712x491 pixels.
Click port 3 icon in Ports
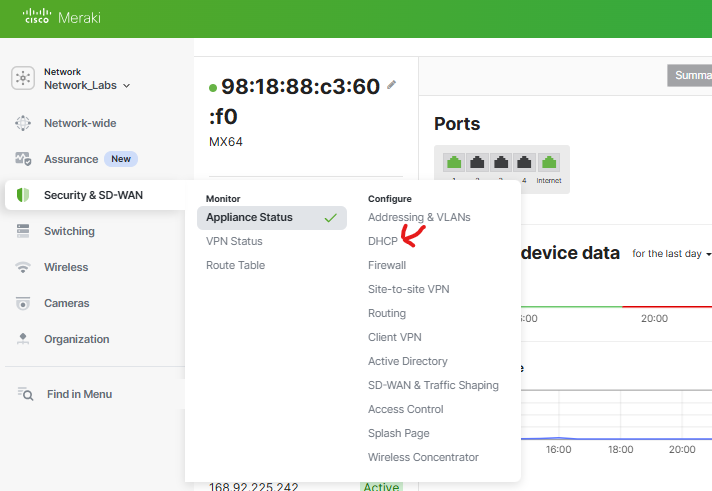click(500, 162)
